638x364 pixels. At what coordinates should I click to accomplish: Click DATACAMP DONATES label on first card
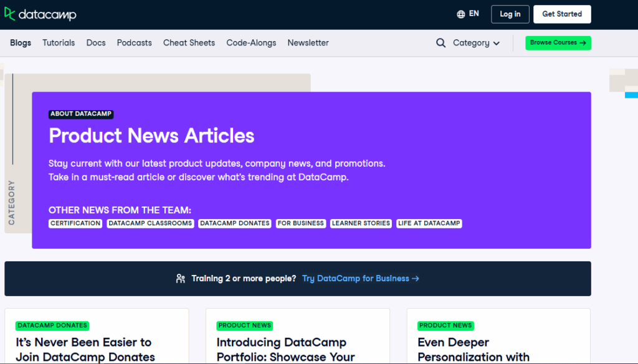52,325
